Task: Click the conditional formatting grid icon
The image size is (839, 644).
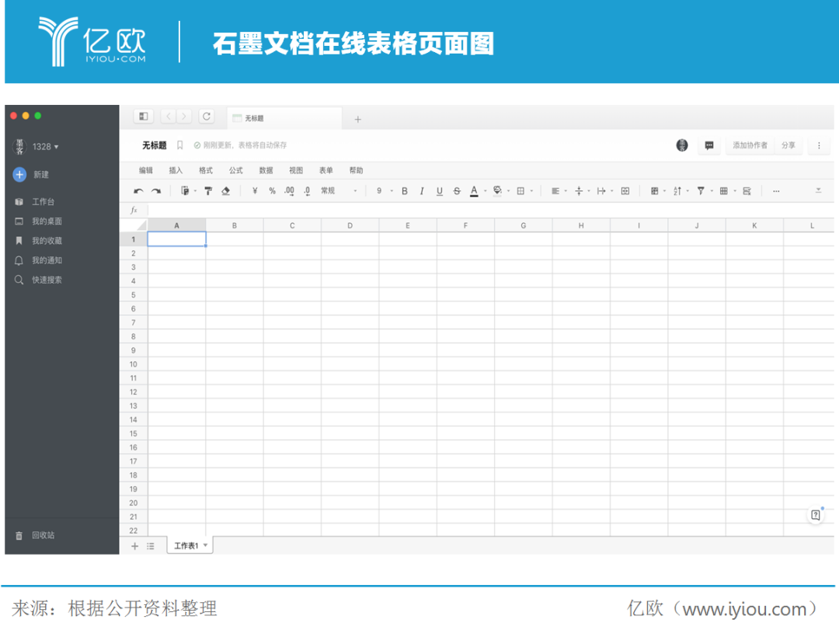Action: click(x=654, y=191)
